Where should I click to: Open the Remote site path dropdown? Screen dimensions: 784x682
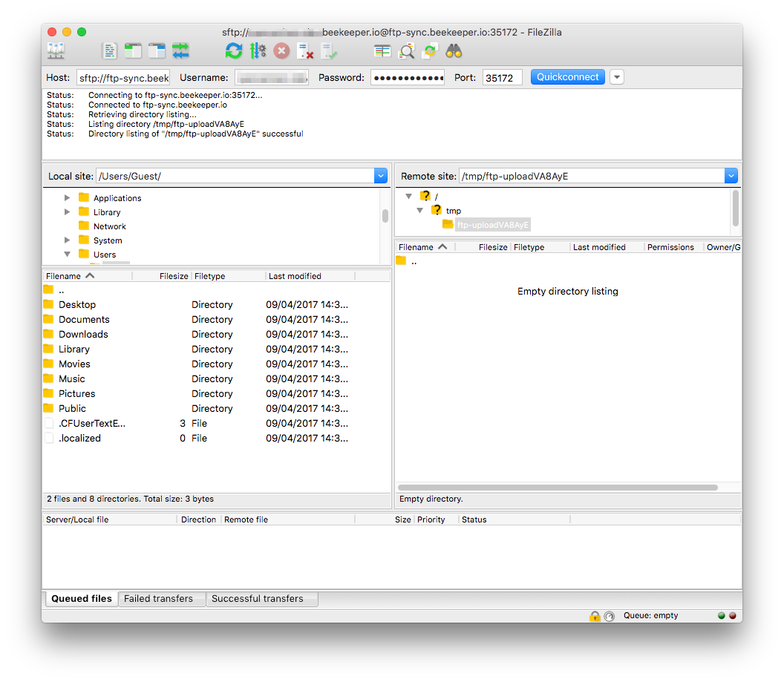coord(731,175)
